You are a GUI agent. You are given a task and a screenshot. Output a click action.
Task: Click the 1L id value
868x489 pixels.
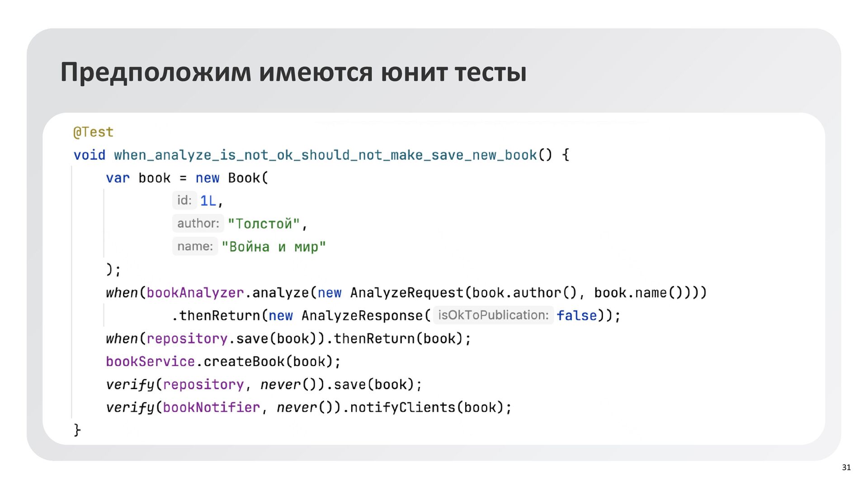208,201
